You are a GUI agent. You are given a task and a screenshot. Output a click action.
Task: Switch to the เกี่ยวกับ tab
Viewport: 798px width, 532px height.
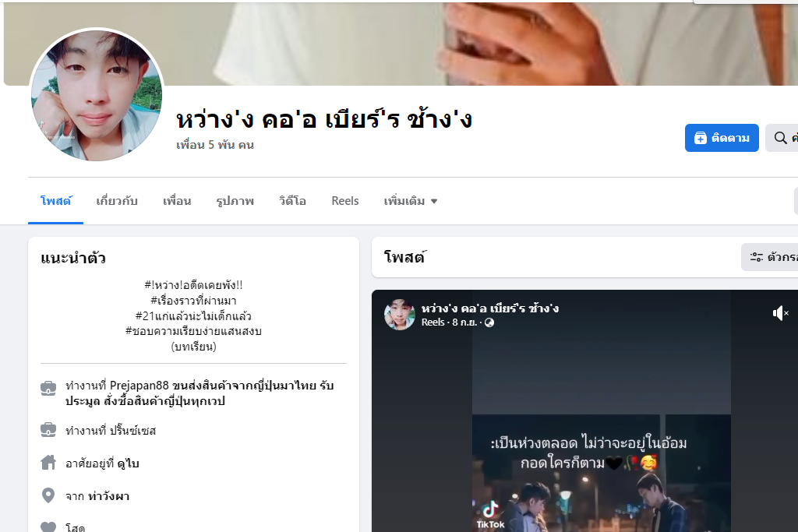[117, 201]
